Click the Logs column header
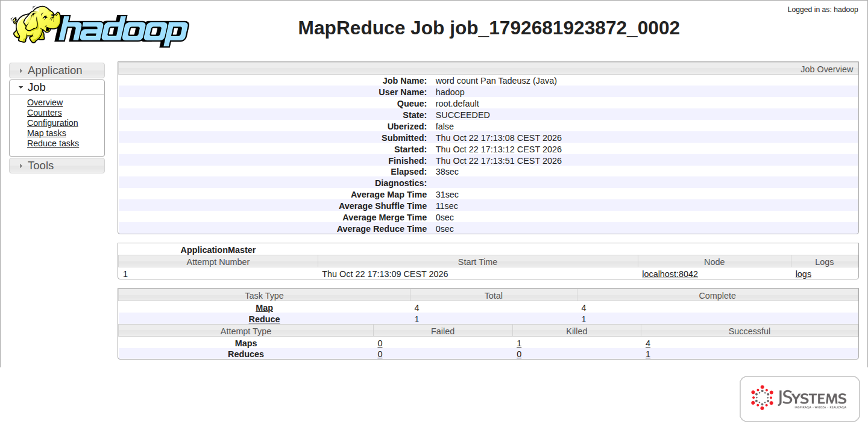This screenshot has height=430, width=868. pos(825,261)
